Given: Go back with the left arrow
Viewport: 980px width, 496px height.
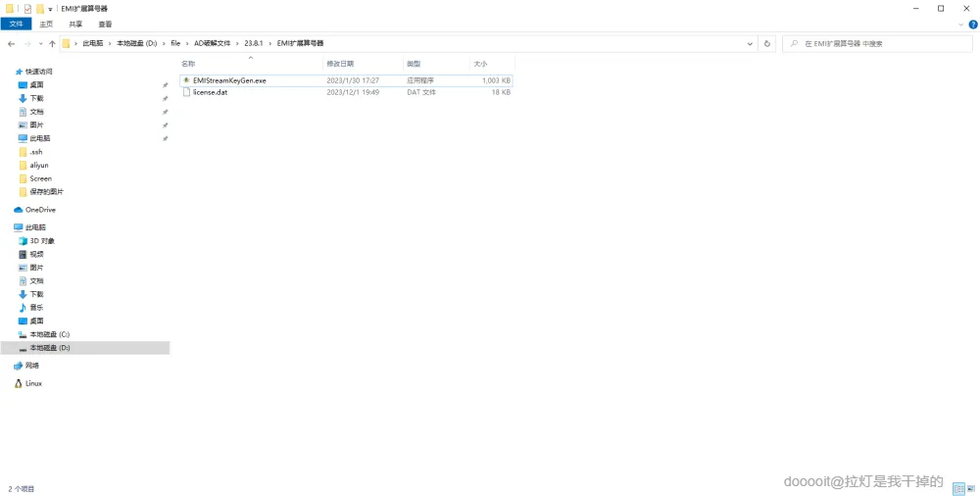Looking at the screenshot, I should (x=11, y=44).
